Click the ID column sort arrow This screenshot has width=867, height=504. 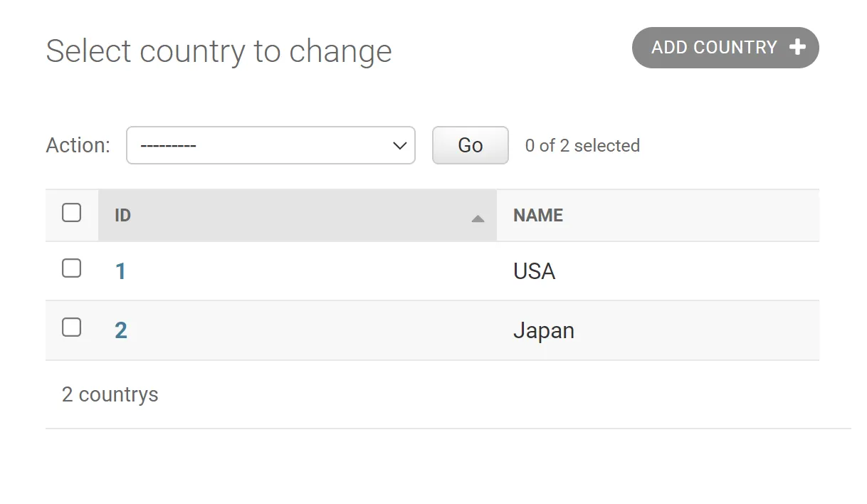478,219
